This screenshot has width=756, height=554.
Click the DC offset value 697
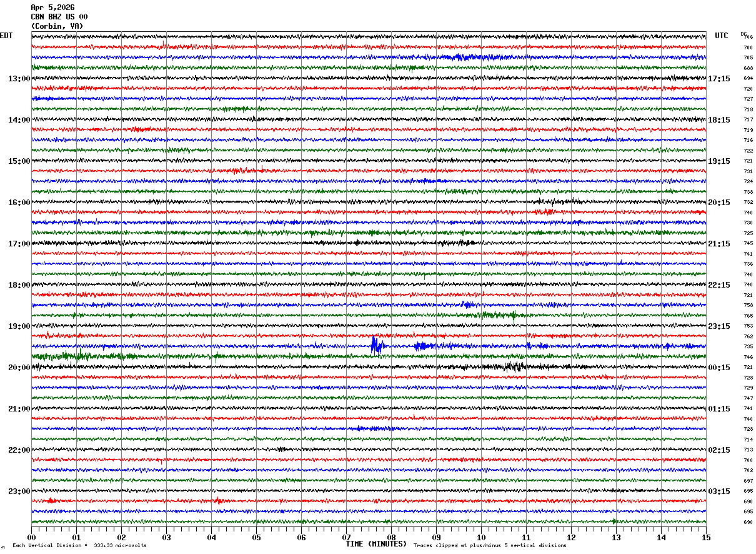pos(748,481)
